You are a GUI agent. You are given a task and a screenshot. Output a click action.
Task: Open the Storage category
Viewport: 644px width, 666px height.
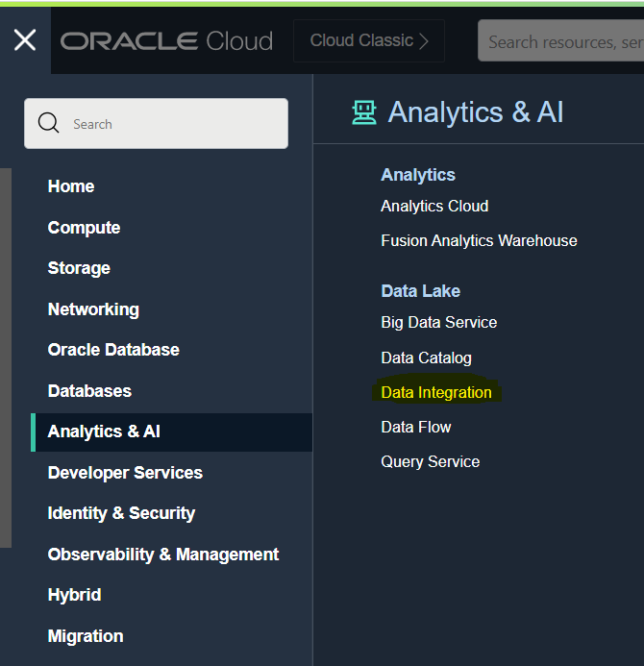coord(79,268)
